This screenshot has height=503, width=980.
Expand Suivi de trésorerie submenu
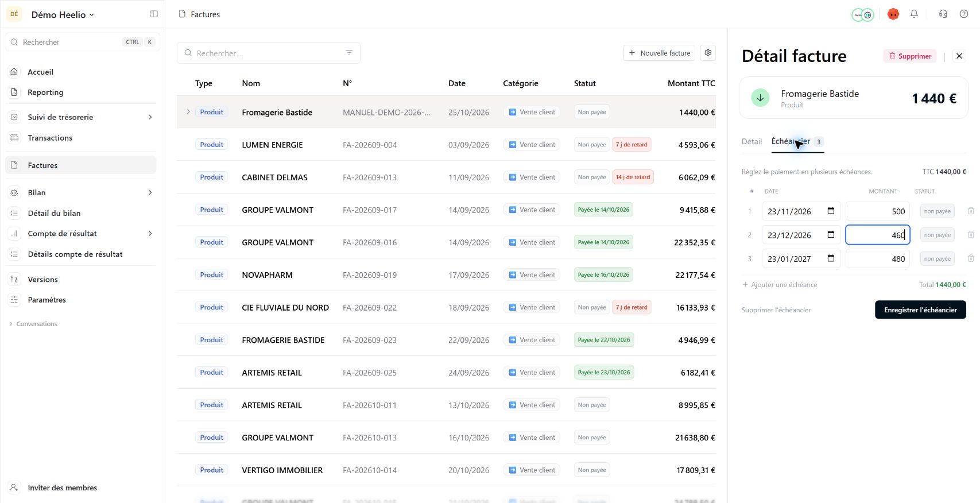coord(150,117)
